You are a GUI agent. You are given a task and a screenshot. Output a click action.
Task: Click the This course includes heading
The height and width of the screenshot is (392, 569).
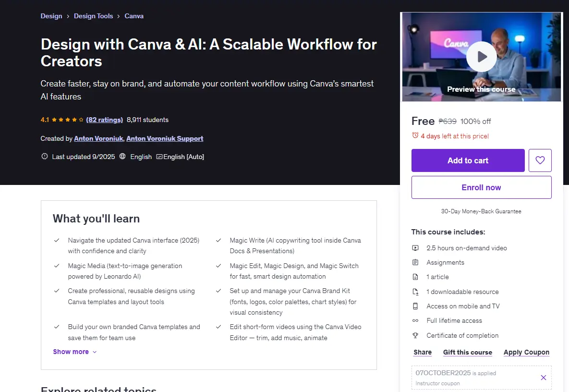(x=448, y=232)
